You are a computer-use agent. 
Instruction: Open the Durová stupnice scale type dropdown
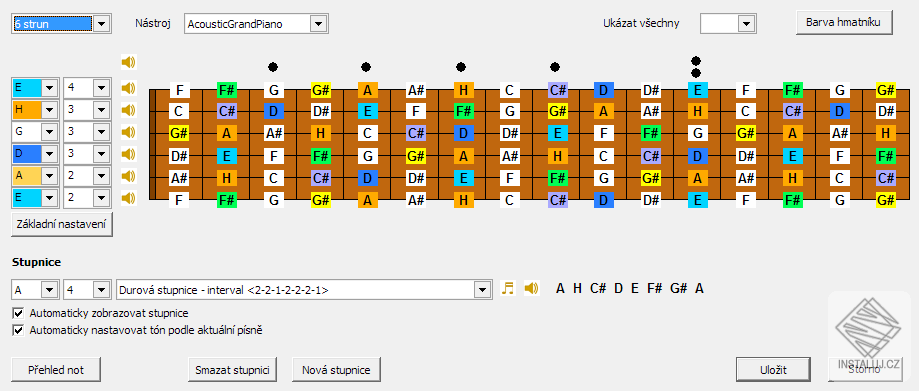click(x=482, y=289)
